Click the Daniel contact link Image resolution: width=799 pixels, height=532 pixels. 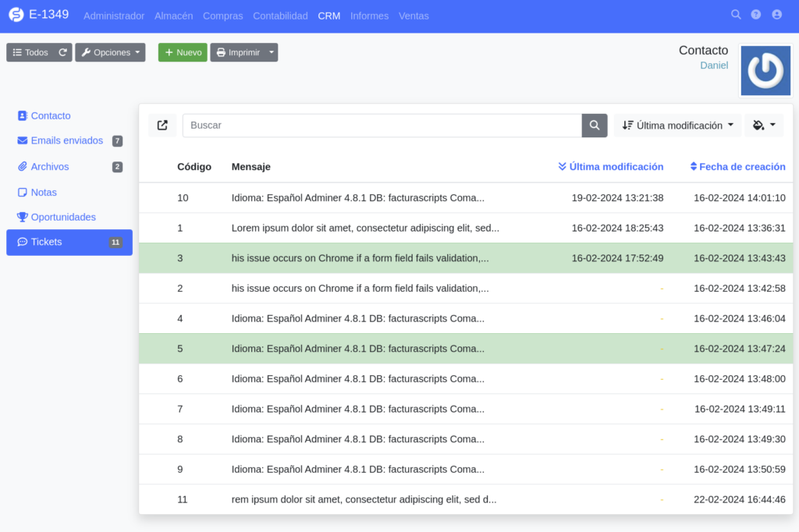714,66
